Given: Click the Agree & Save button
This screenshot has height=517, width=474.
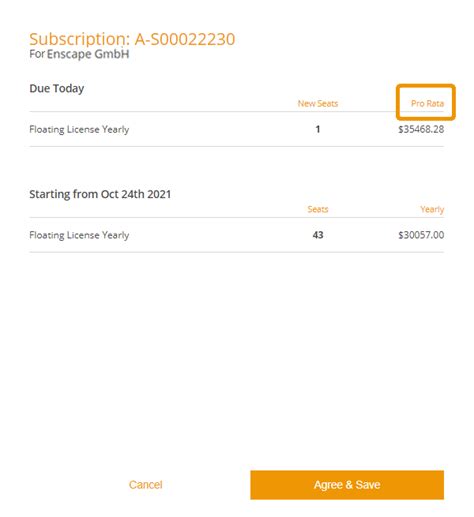Looking at the screenshot, I should (x=347, y=485).
